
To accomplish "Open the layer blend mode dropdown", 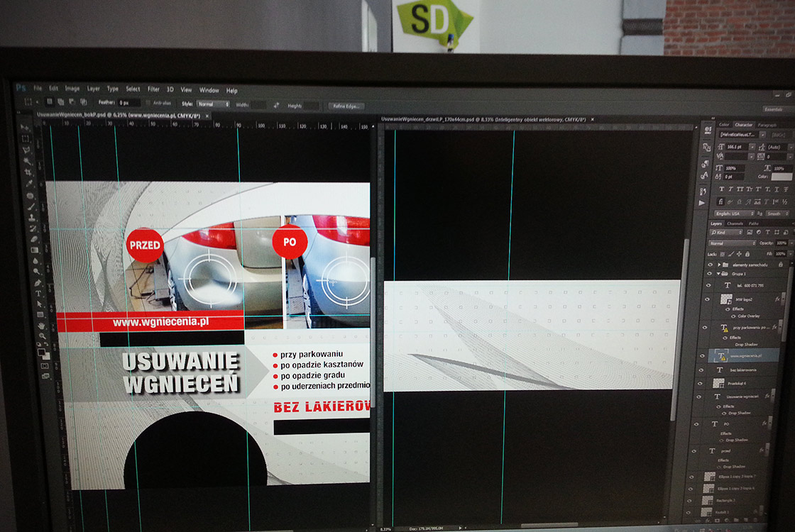I will 732,243.
